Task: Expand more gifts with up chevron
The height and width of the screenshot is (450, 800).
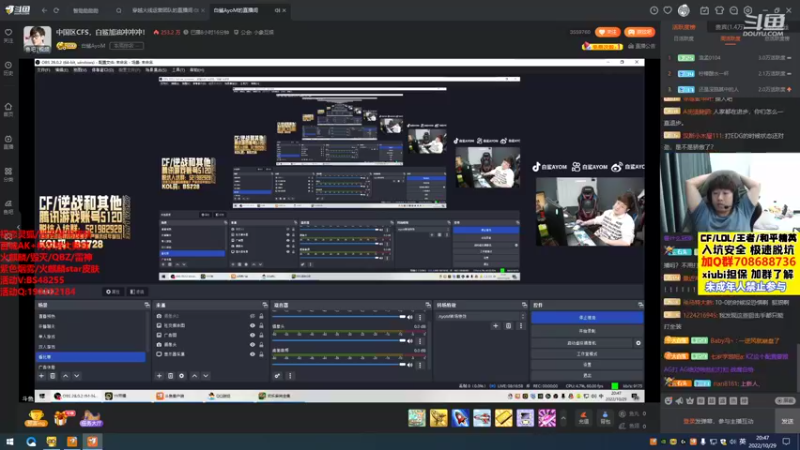Action: tap(563, 418)
